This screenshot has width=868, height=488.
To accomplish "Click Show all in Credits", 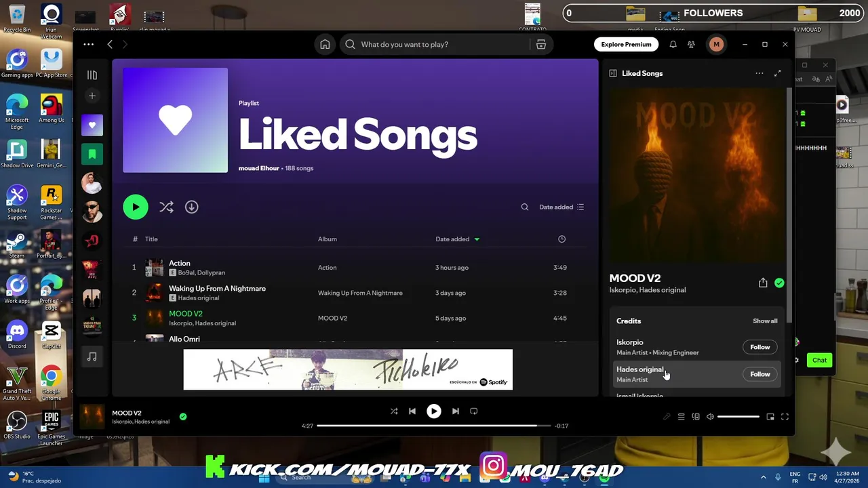I will (765, 321).
